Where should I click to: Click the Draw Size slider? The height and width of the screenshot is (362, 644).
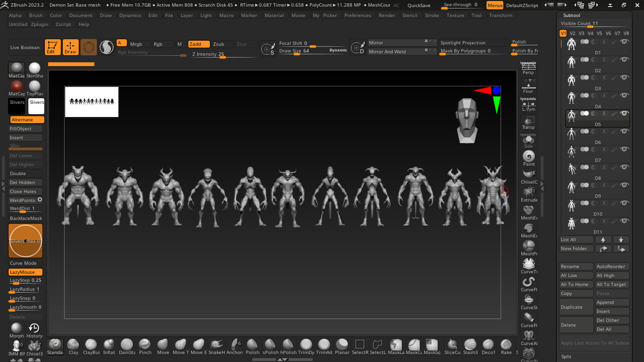click(x=313, y=51)
